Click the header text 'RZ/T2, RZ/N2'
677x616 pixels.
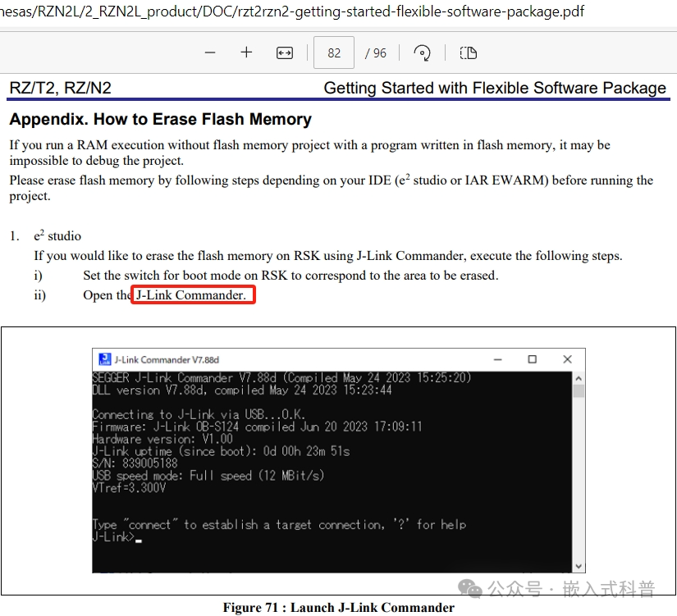point(60,88)
